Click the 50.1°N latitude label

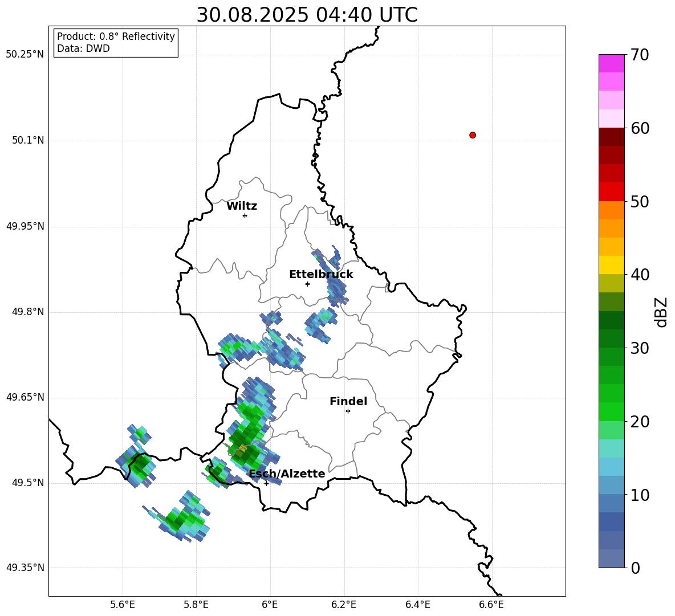(x=29, y=141)
